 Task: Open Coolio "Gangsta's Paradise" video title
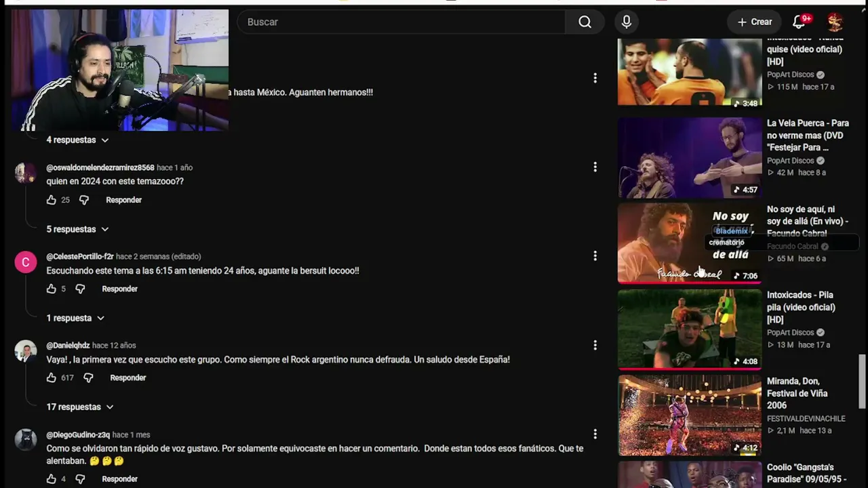[x=807, y=473]
